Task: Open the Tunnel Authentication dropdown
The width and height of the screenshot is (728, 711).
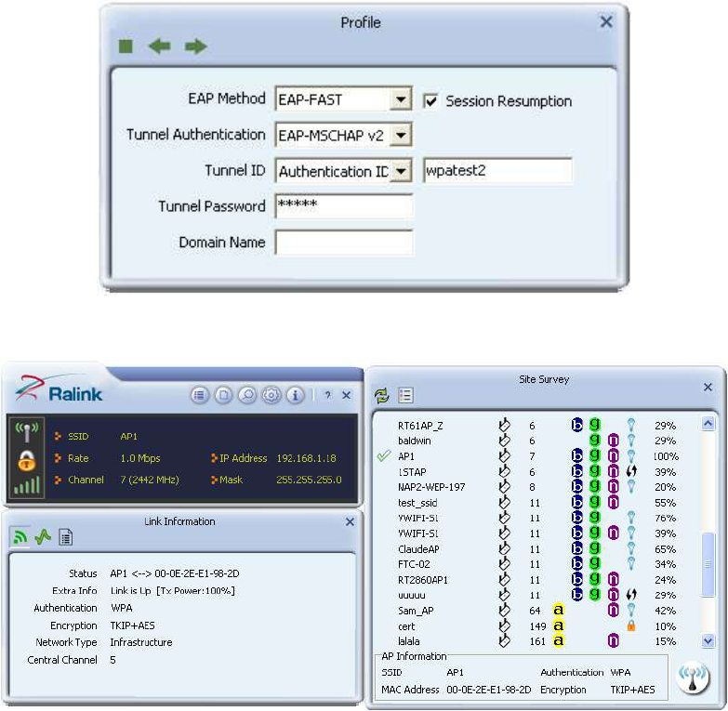Action: click(x=401, y=135)
